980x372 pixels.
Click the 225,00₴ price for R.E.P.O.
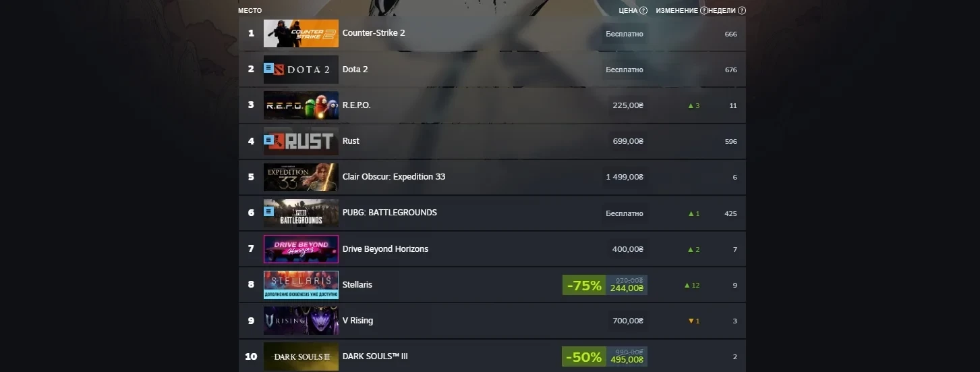pos(627,105)
